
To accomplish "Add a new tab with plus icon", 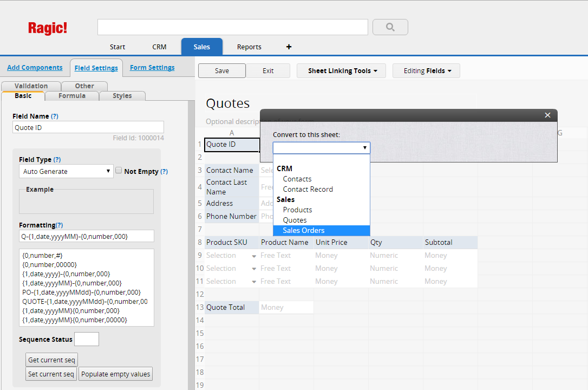I will click(289, 47).
